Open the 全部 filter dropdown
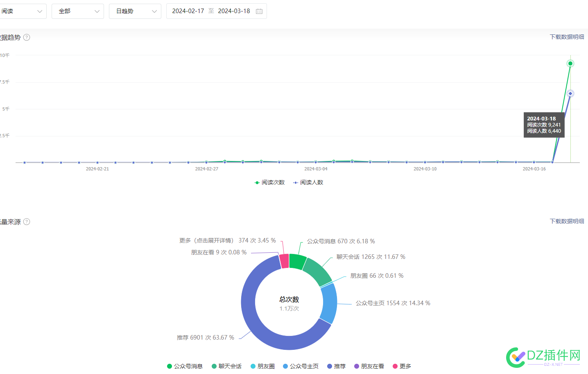The image size is (588, 374). [x=78, y=11]
